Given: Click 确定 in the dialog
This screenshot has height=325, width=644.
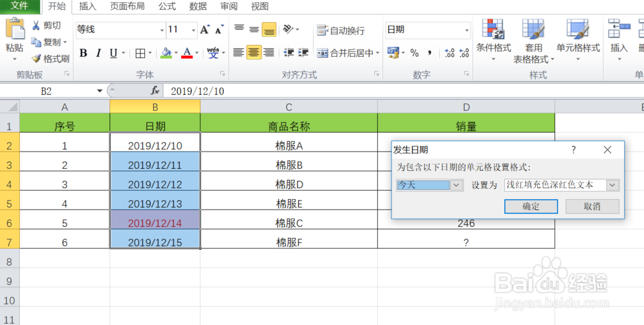Looking at the screenshot, I should [x=531, y=206].
